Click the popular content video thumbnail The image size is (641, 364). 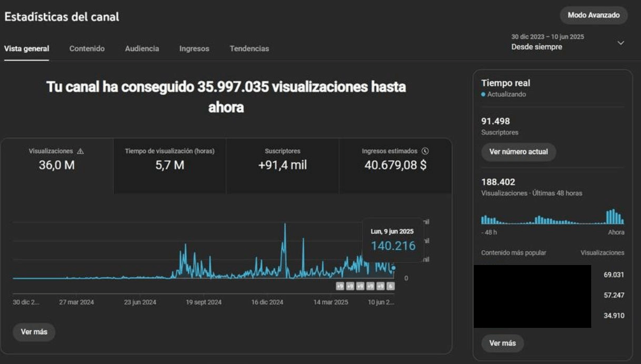coord(533,296)
